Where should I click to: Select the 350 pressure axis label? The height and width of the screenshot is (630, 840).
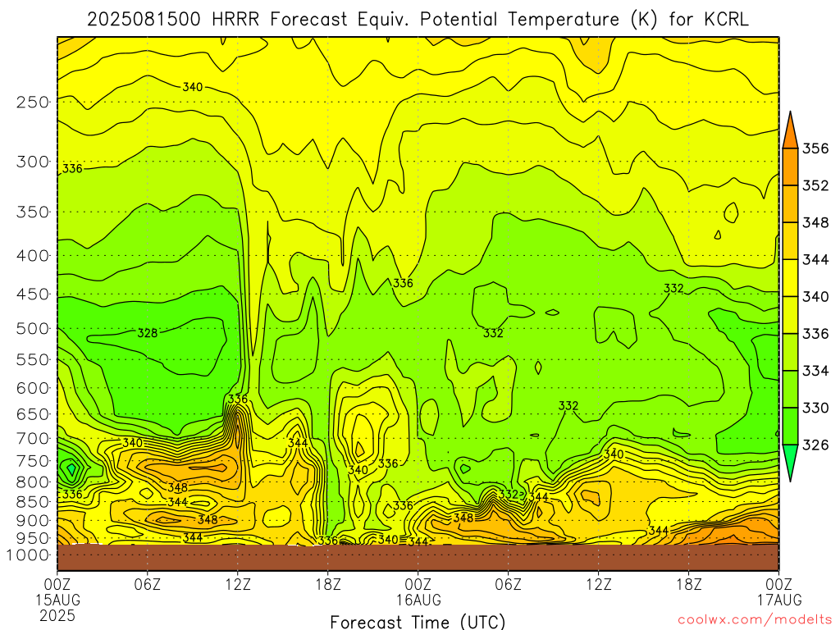tap(33, 212)
